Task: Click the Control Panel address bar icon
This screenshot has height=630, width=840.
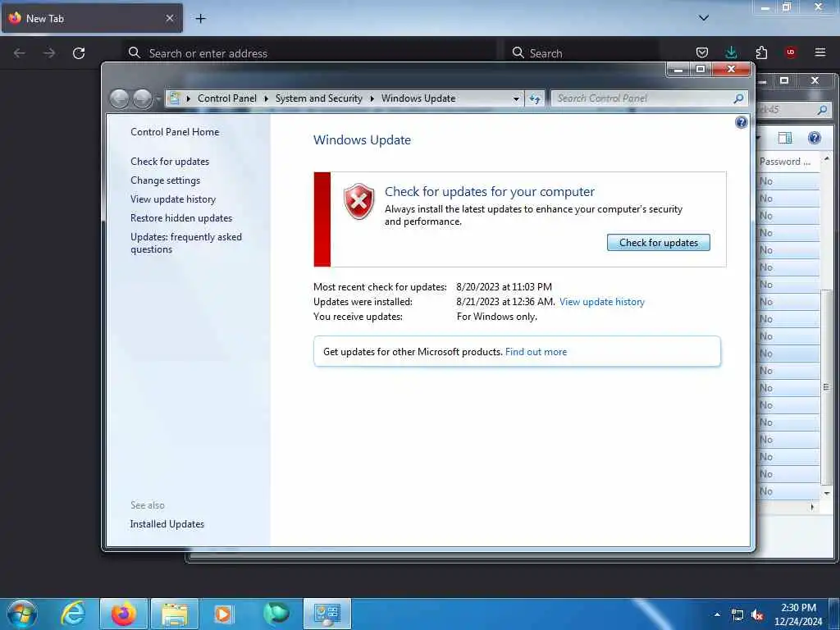Action: click(x=174, y=98)
